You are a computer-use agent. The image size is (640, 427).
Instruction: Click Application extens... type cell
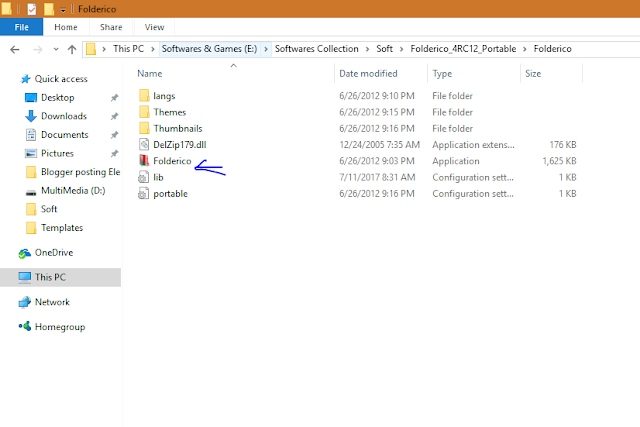tap(473, 145)
